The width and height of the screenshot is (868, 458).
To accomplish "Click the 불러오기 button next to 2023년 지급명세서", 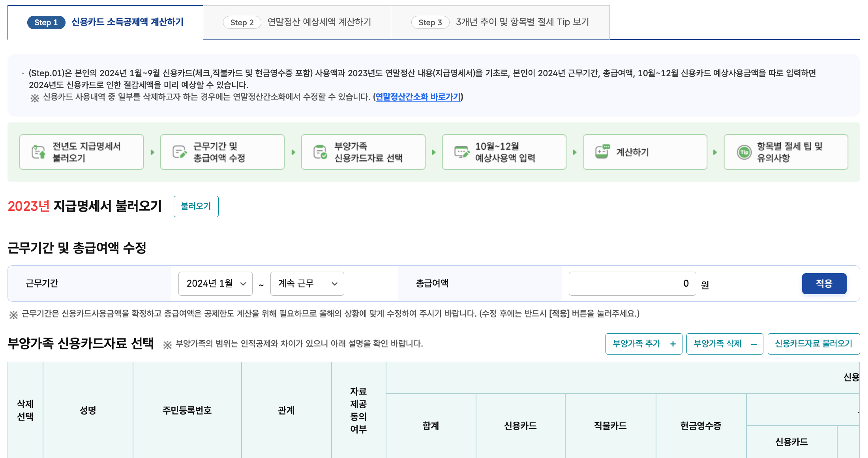I will [196, 206].
